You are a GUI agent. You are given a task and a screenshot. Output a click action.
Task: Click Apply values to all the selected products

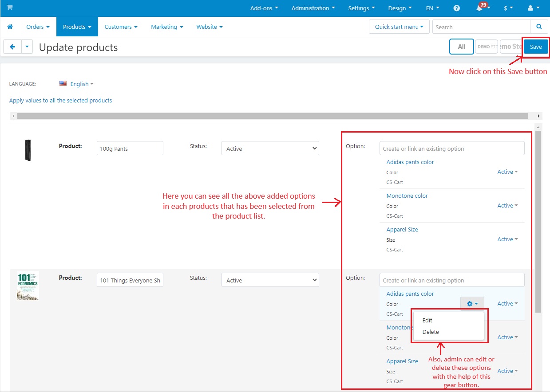coord(60,100)
